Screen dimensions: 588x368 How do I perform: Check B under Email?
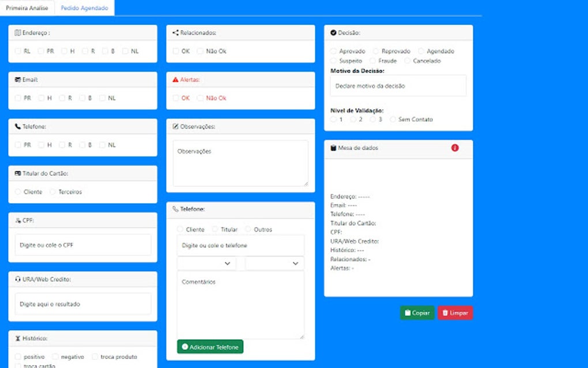[82, 98]
